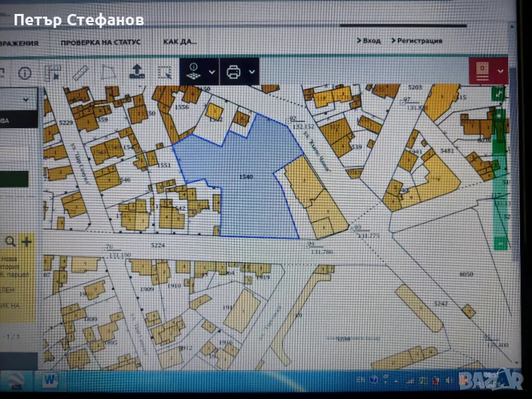
Task: Activate the rectangle selection tool
Action: pos(164,72)
